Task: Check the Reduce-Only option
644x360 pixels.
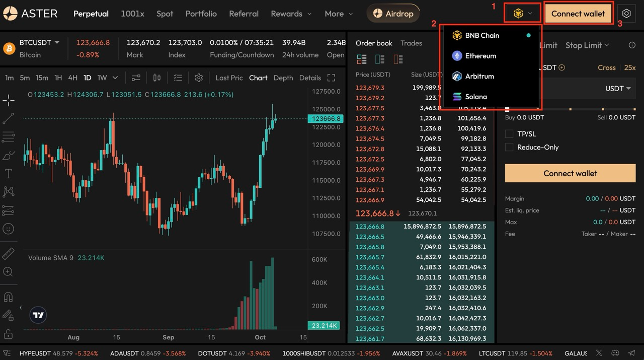Action: (509, 147)
